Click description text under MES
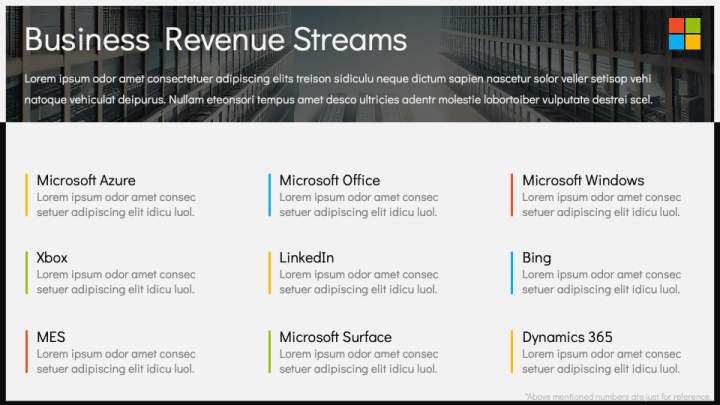This screenshot has height=405, width=720. point(116,361)
